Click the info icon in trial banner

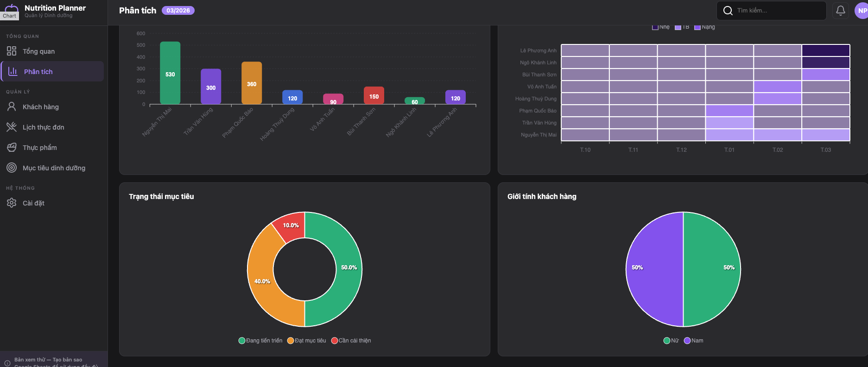[7, 363]
